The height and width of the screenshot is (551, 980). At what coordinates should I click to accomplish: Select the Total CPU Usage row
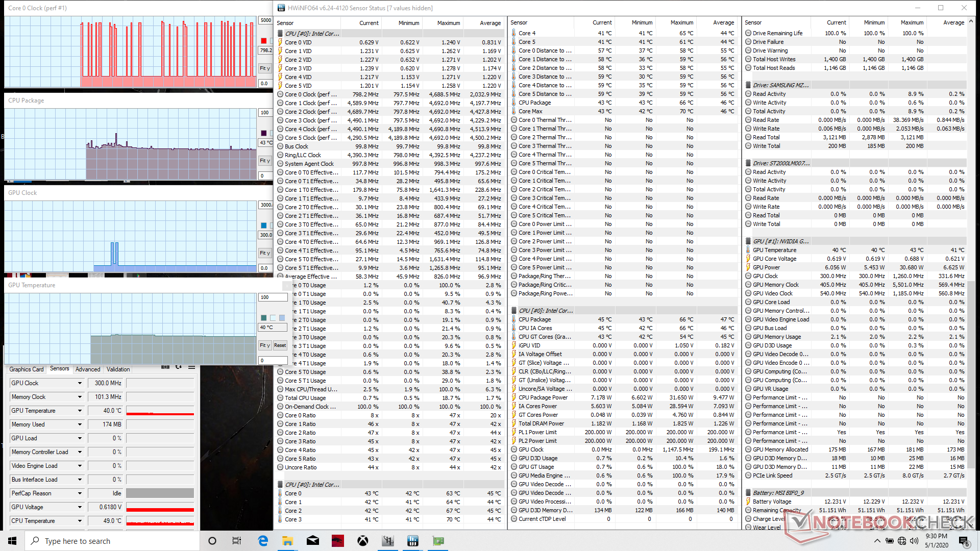pyautogui.click(x=390, y=398)
